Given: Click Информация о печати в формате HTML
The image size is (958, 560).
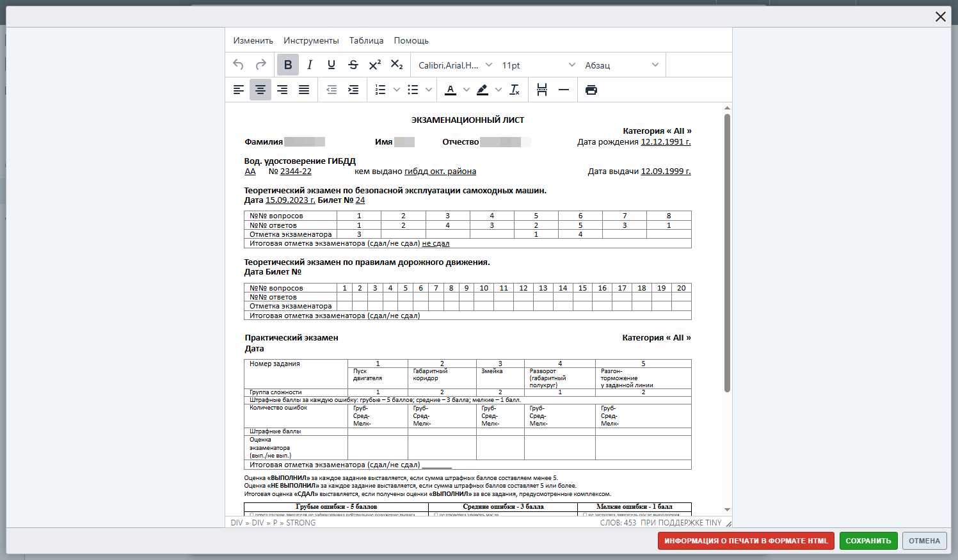Looking at the screenshot, I should tap(746, 541).
